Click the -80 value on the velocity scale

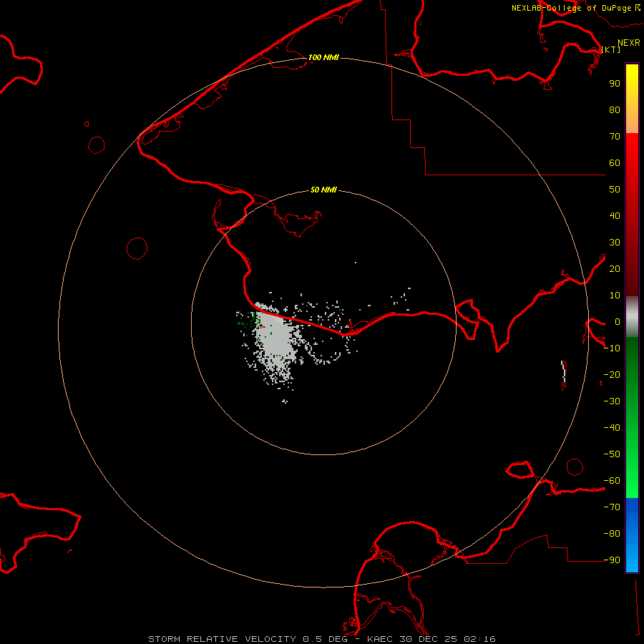(x=612, y=534)
